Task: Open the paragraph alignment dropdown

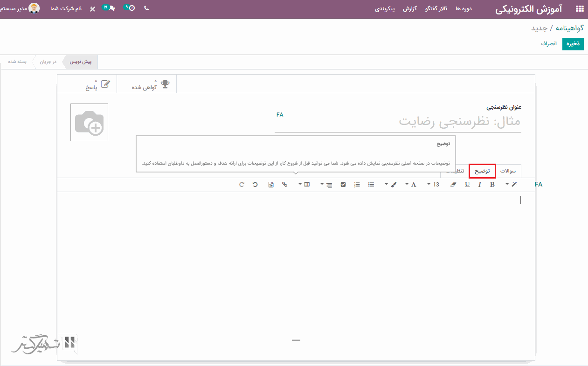Action: [326, 185]
